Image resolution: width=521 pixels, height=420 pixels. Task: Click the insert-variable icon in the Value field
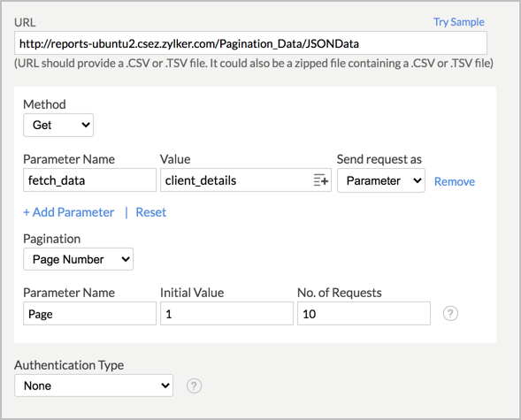coord(321,180)
